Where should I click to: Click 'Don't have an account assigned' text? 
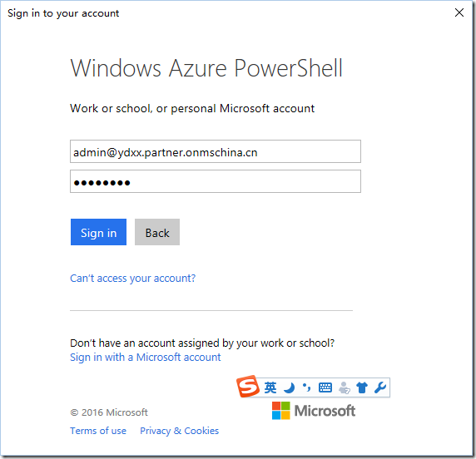[202, 343]
